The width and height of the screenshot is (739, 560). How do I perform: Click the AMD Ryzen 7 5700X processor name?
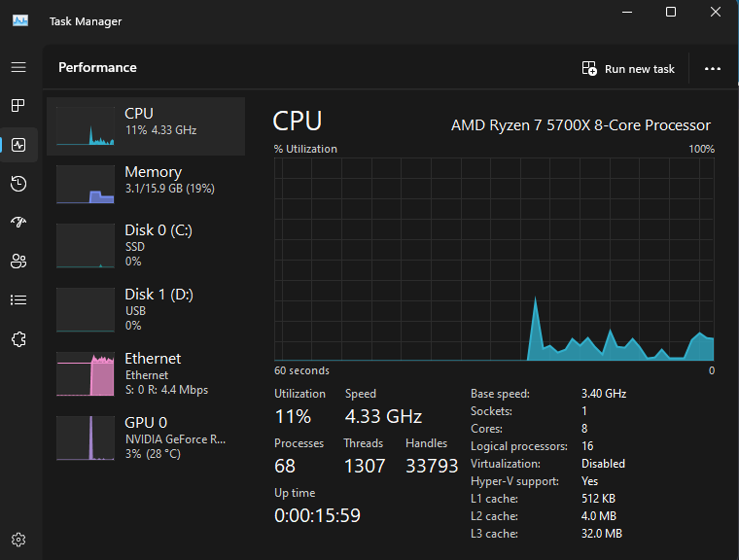click(x=581, y=125)
